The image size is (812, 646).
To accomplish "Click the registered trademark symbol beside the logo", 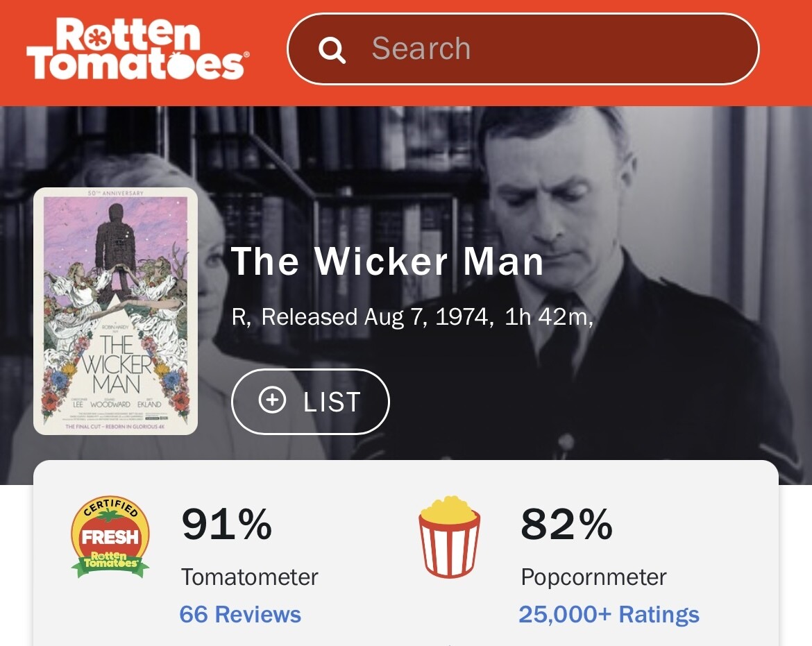I will point(246,53).
